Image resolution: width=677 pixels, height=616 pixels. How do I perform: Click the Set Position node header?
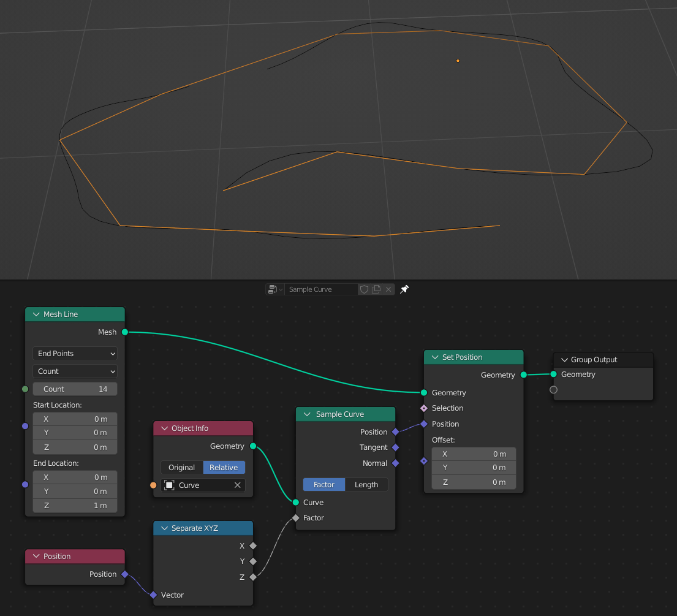474,357
